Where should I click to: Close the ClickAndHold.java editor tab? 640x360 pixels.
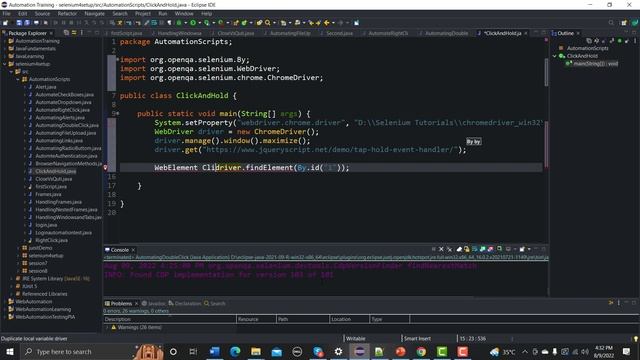coord(526,33)
